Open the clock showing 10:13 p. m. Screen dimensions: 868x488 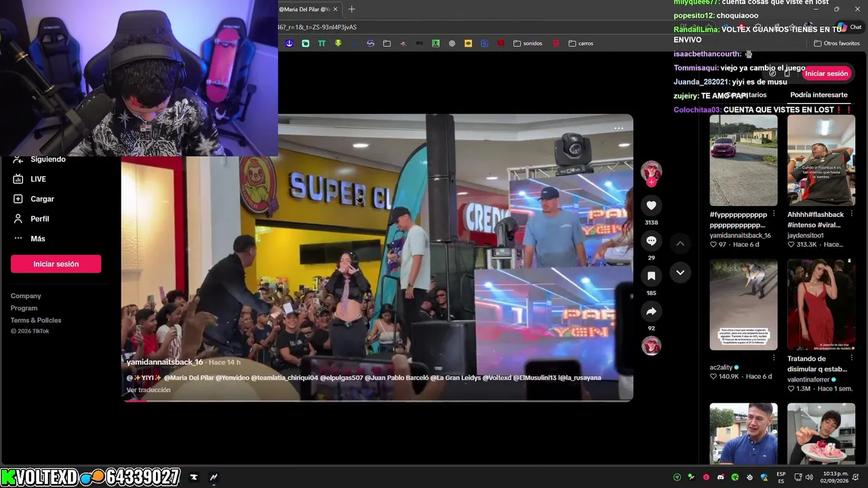click(835, 477)
